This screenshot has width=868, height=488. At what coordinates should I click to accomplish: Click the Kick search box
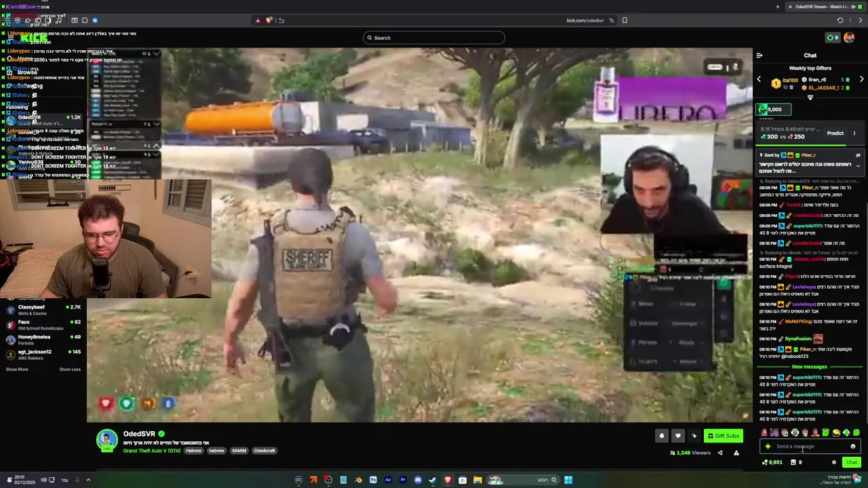pos(434,38)
